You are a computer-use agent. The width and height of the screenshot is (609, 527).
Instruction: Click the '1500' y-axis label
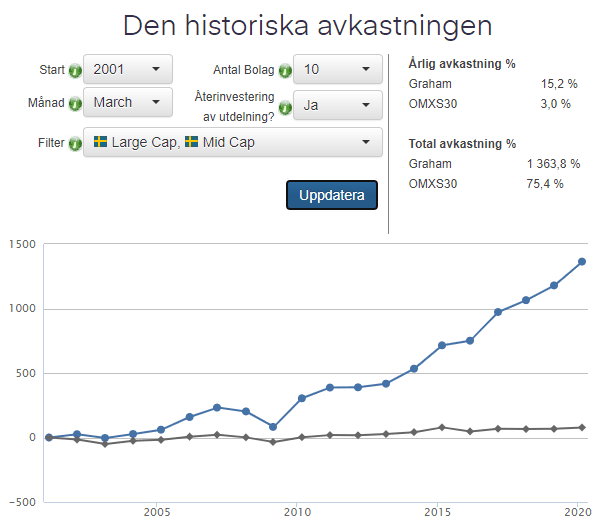point(23,244)
